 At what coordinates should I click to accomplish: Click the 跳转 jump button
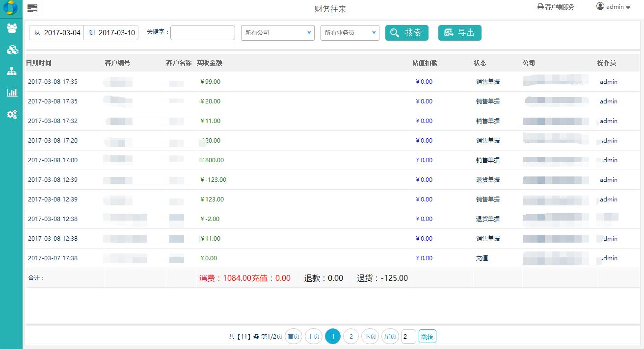(x=428, y=336)
